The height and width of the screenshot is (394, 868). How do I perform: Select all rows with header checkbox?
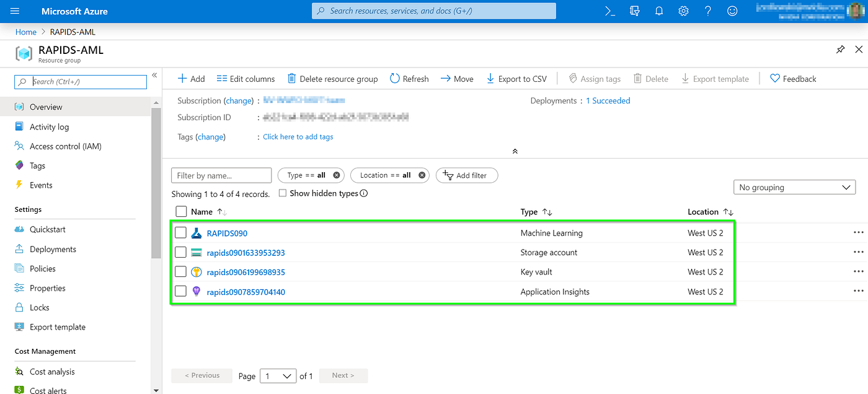[181, 212]
